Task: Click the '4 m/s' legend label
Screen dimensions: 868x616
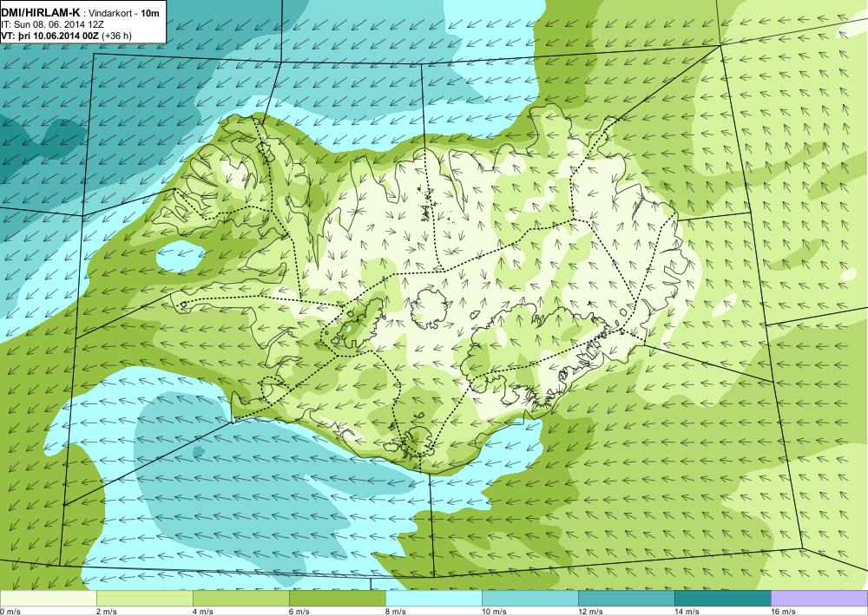Action: click(202, 612)
